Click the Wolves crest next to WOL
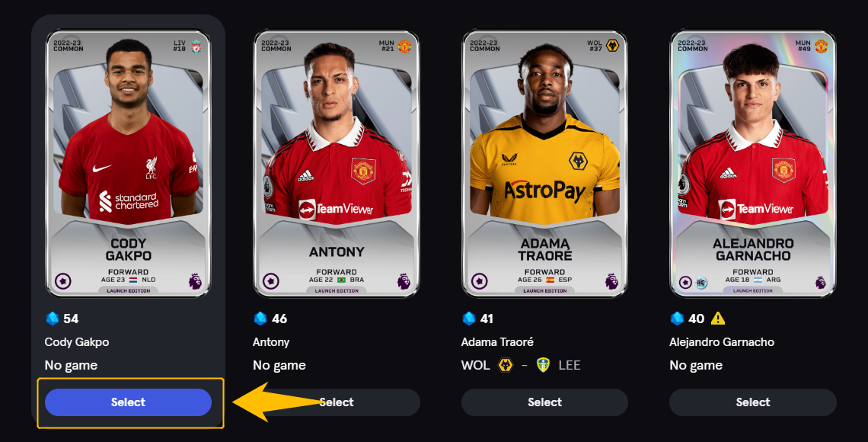The height and width of the screenshot is (442, 868). point(506,365)
